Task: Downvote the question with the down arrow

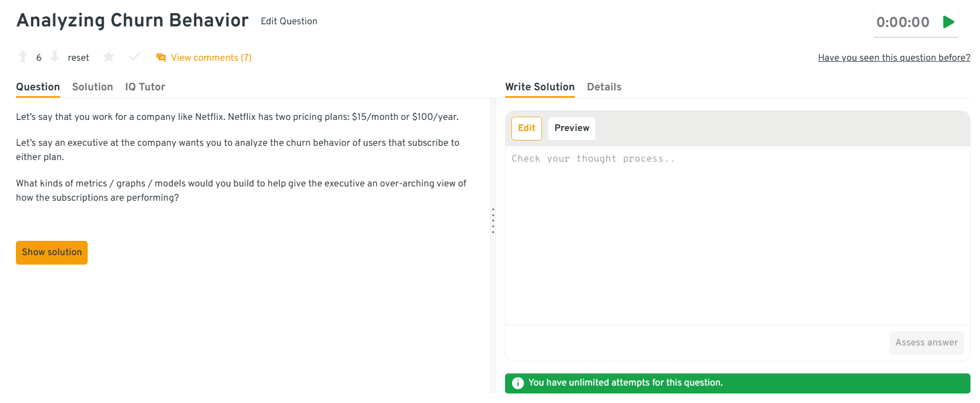Action: (54, 57)
